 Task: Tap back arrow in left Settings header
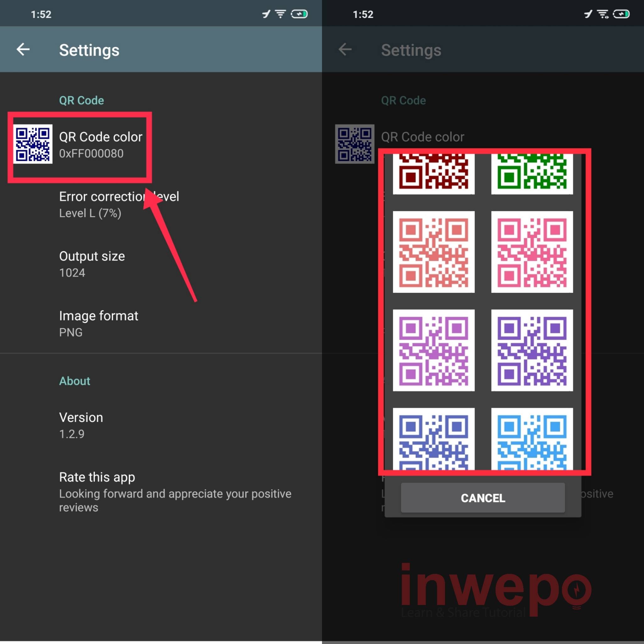(x=23, y=50)
